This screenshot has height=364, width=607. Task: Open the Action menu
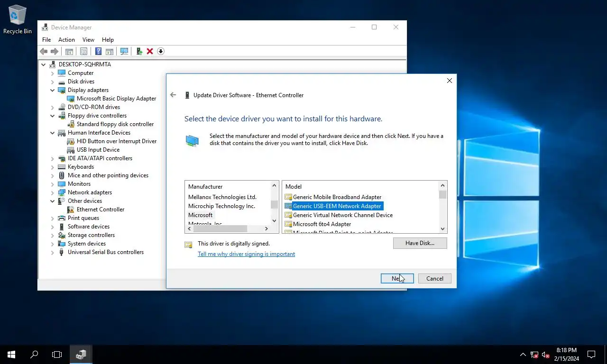click(x=66, y=40)
